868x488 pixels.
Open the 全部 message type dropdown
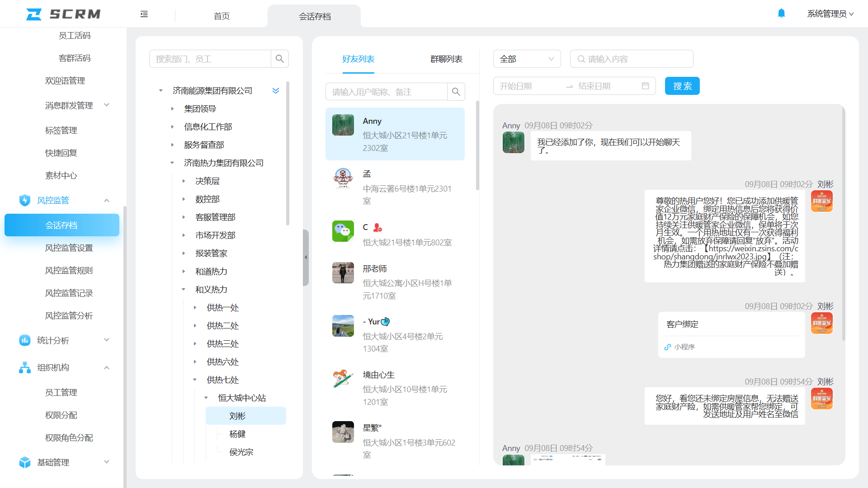[527, 59]
